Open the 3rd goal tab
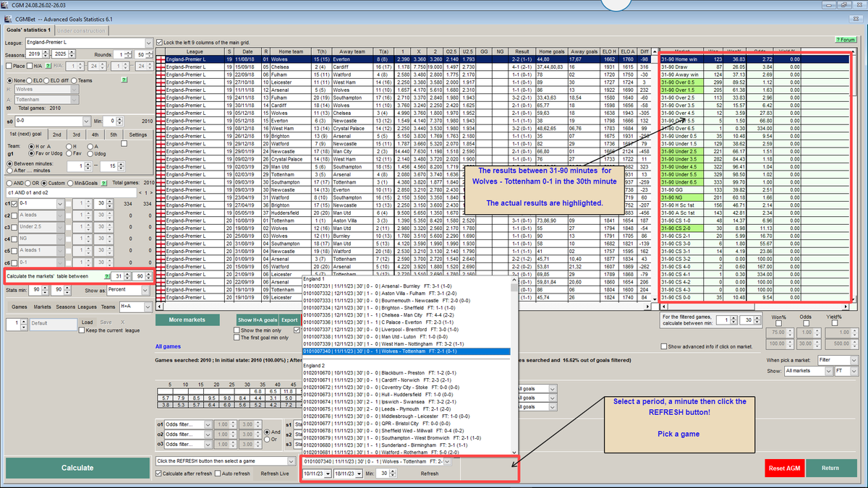The height and width of the screenshot is (488, 868). click(x=76, y=134)
